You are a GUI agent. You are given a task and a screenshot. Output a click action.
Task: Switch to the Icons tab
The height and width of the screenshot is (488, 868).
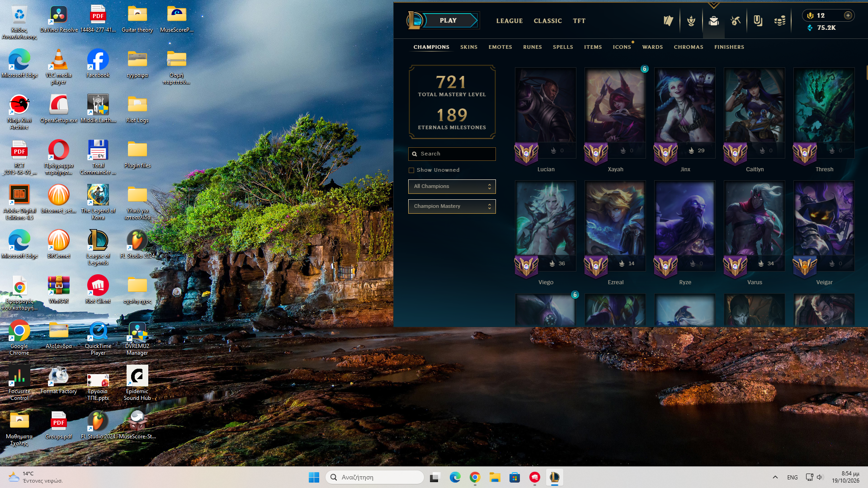(622, 47)
